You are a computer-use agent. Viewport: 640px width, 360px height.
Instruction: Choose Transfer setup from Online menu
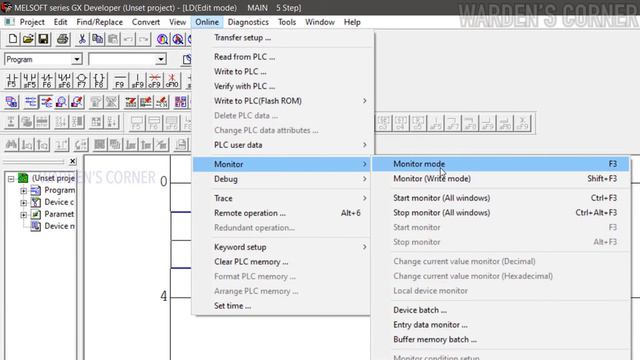281,38
